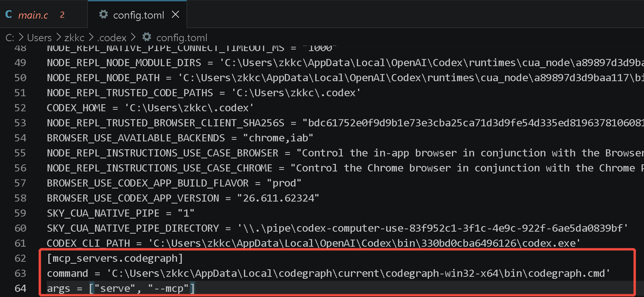The image size is (644, 297).
Task: Click the command key on line 63
Action: 68,273
